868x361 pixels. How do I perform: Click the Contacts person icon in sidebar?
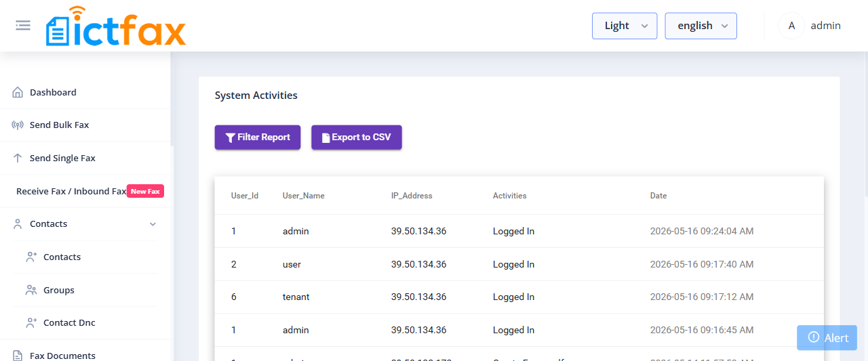[18, 224]
